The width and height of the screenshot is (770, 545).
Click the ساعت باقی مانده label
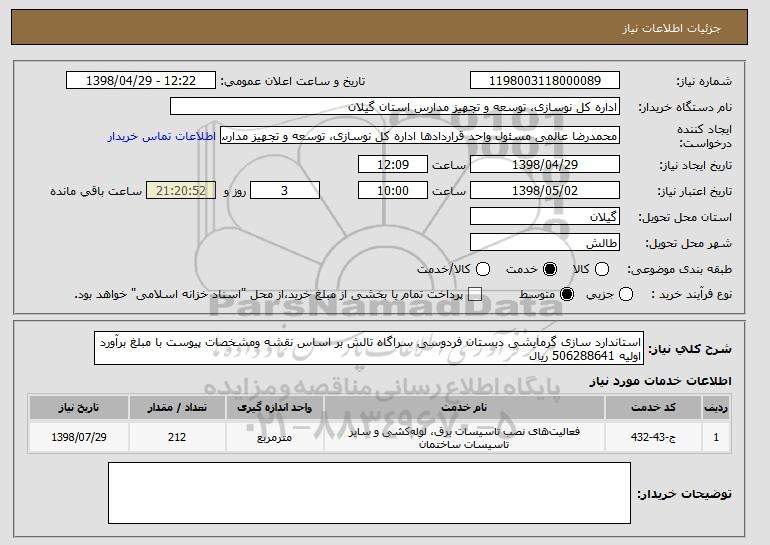(96, 191)
